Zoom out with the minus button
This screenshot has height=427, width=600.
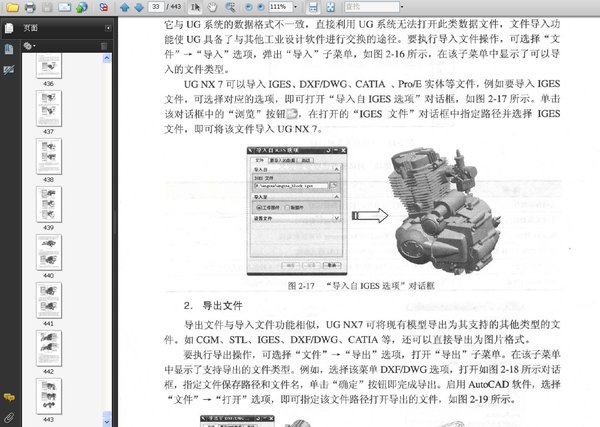tap(248, 7)
